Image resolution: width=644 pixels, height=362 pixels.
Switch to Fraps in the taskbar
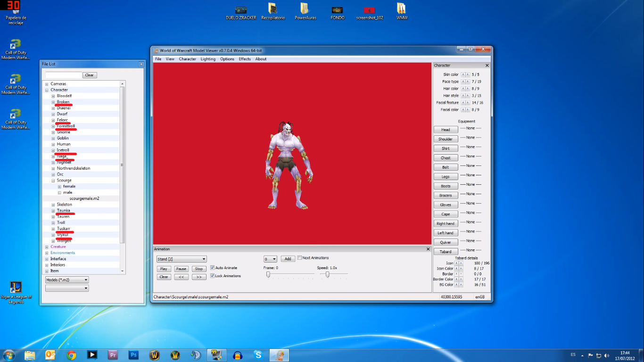[x=217, y=355]
